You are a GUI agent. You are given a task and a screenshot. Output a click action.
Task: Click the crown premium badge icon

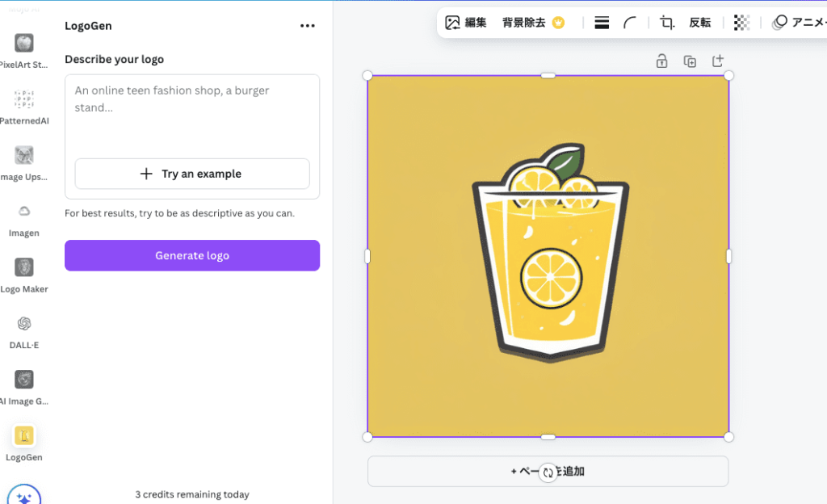558,23
